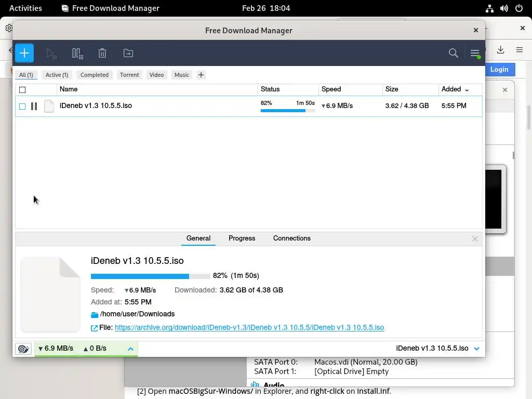Click the start selected downloads icon
Screen dimensions: 532x399
click(51, 54)
